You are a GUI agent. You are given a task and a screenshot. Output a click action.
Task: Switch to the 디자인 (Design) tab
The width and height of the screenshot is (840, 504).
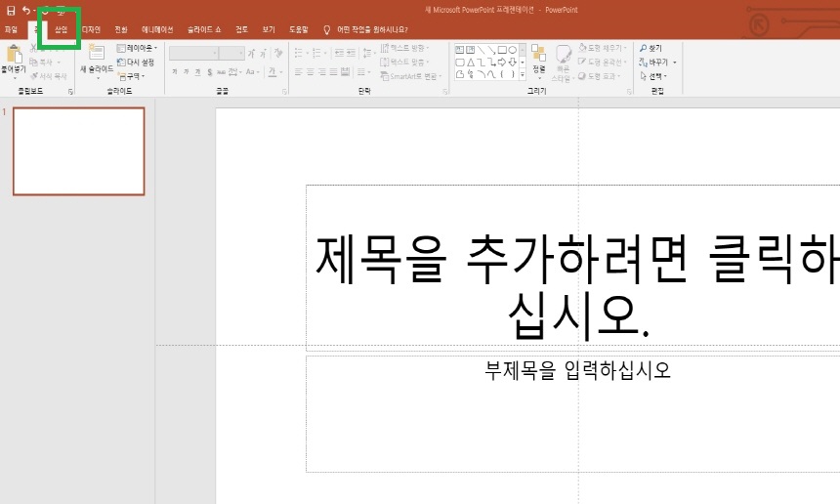91,30
